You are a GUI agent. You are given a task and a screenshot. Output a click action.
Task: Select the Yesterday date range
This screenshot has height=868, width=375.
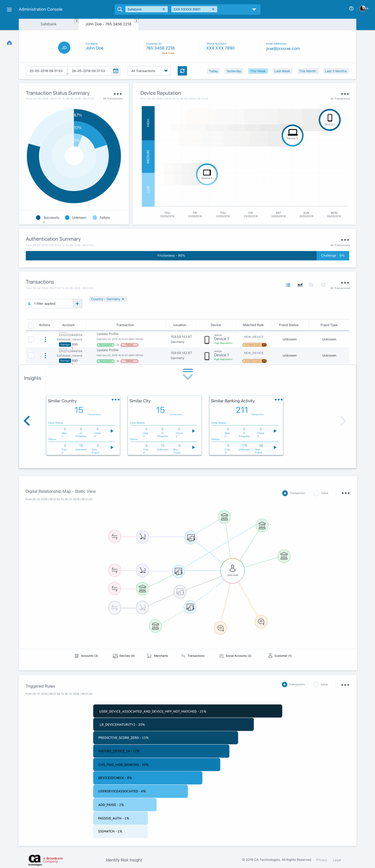(x=234, y=71)
